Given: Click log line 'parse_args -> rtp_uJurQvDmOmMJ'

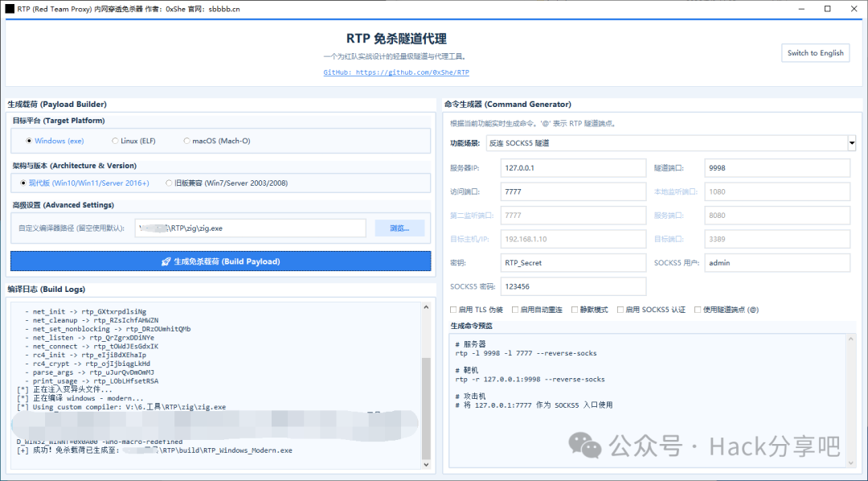Looking at the screenshot, I should click(90, 372).
